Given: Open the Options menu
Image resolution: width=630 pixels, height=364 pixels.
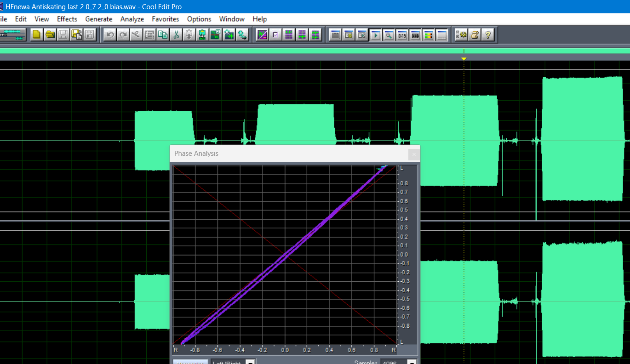Looking at the screenshot, I should click(x=199, y=19).
